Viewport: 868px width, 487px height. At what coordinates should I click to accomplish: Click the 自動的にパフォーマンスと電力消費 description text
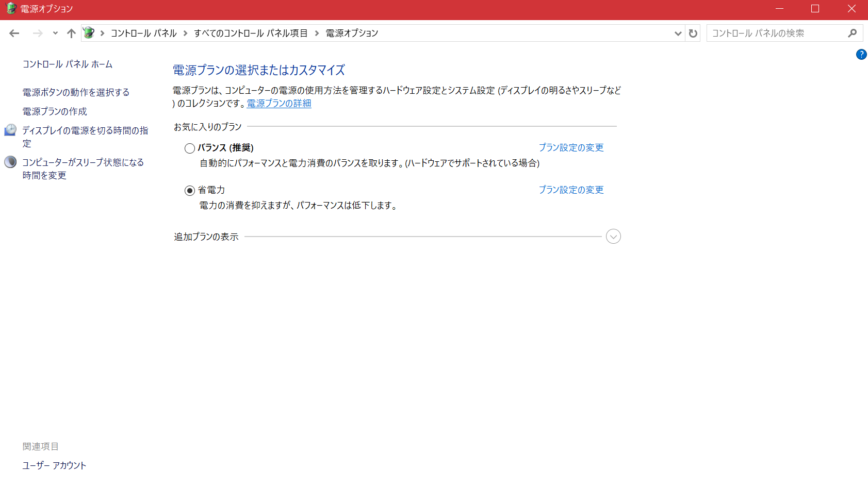click(370, 163)
